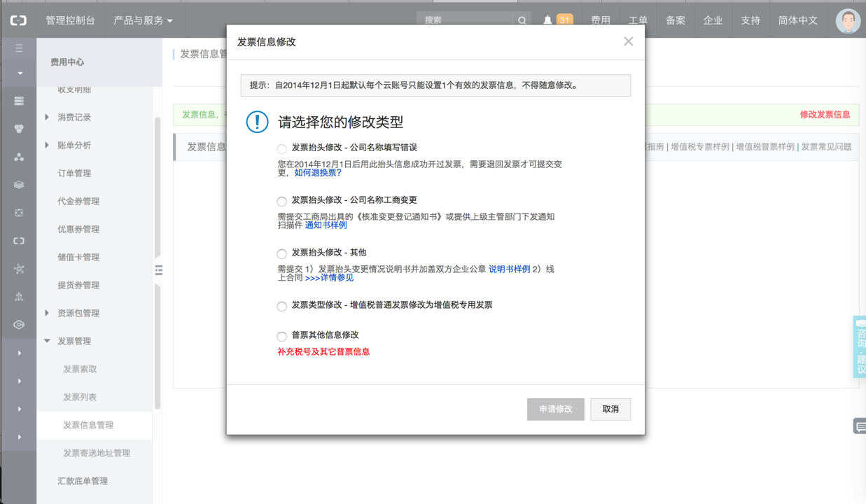Click the three-node hierarchy icon in left rail
Image resolution: width=866 pixels, height=504 pixels.
click(19, 157)
